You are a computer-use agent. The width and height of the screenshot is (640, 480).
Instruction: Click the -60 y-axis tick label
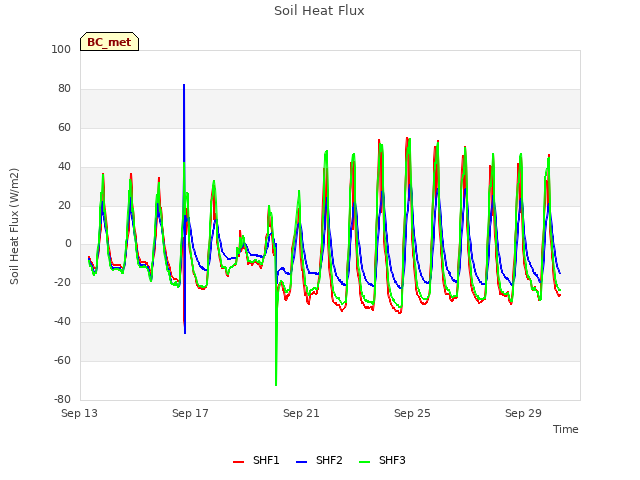tap(62, 360)
